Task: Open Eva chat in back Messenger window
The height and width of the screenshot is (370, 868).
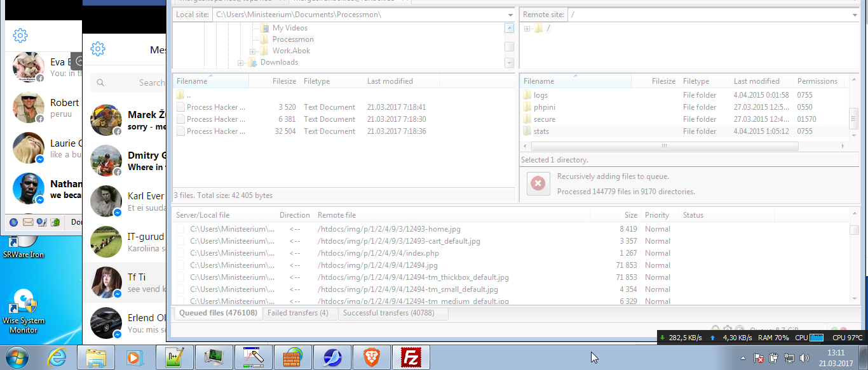Action: [x=44, y=67]
